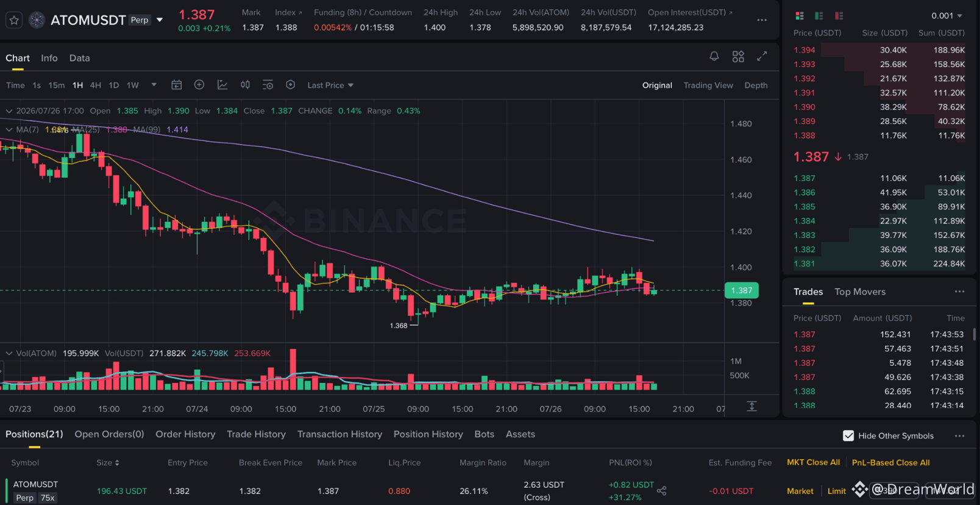
Task: Switch to the Depth chart view
Action: click(756, 85)
